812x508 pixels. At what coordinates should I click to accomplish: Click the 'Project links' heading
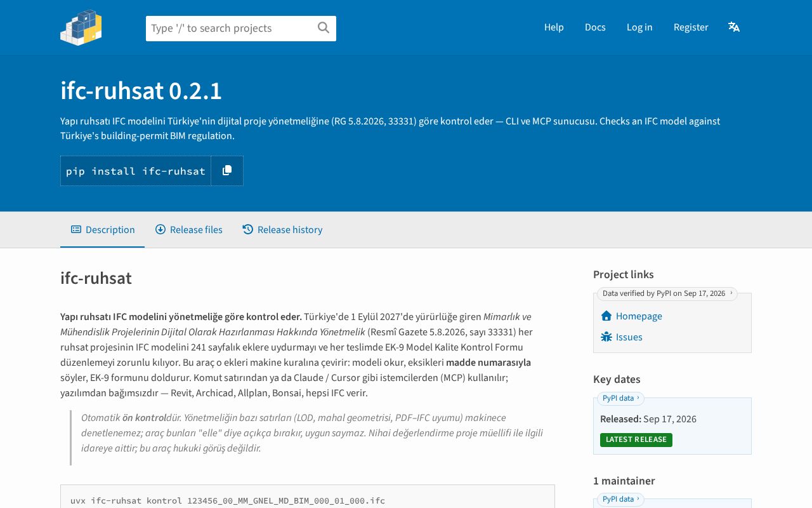(624, 274)
